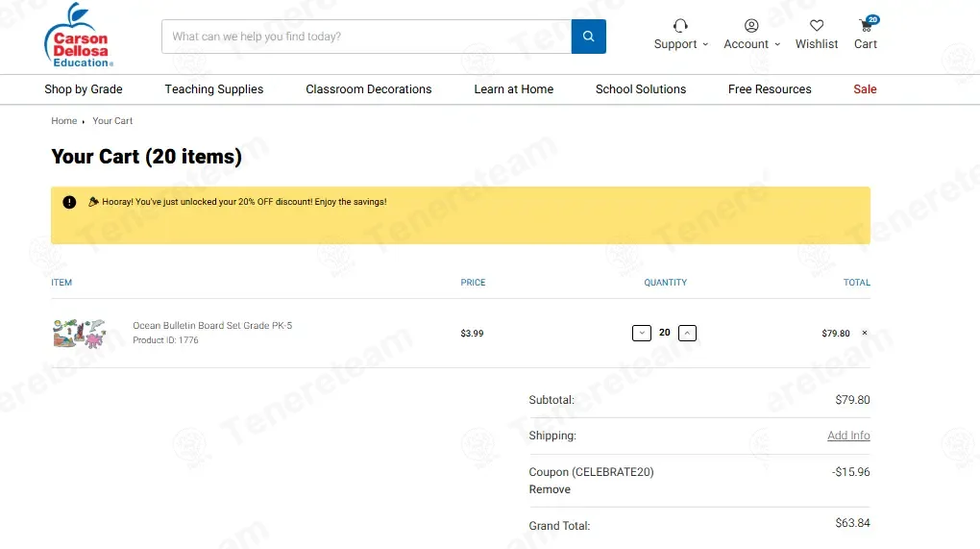This screenshot has height=549, width=980.
Task: Click the Home breadcrumb link
Action: 63,121
